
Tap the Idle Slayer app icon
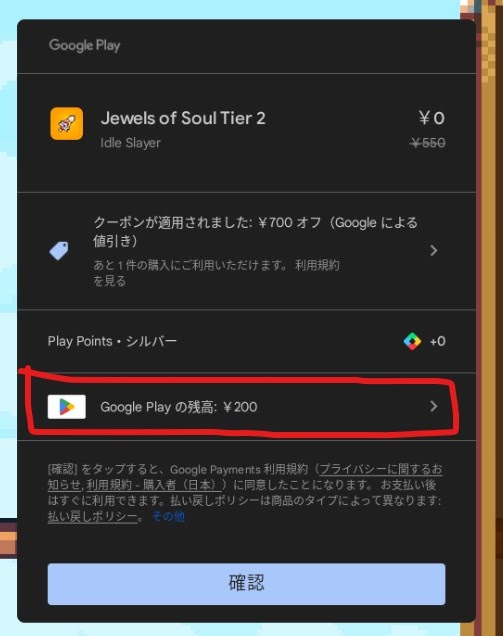point(67,124)
